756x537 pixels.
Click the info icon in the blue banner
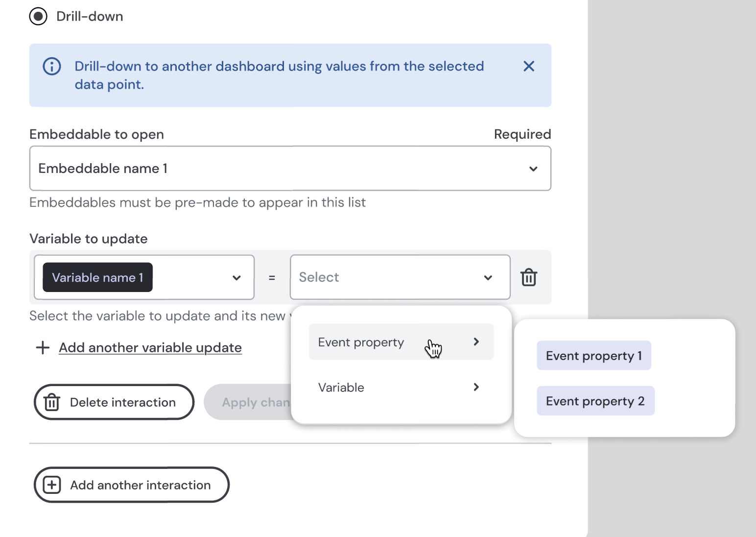52,66
